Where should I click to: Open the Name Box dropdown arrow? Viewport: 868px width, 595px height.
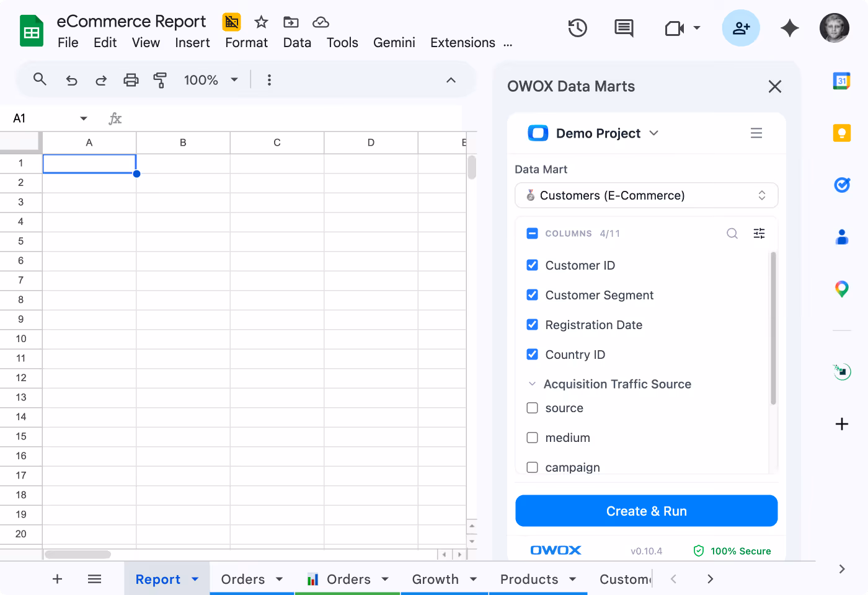coord(84,118)
